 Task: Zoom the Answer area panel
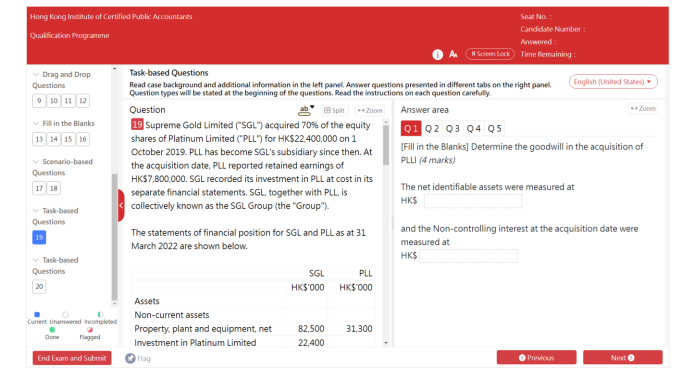point(643,108)
